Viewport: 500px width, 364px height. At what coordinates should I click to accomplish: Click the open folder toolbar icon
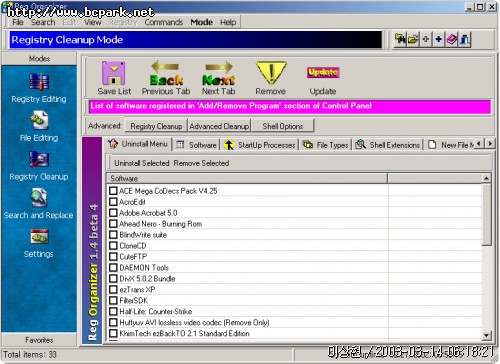click(x=413, y=40)
